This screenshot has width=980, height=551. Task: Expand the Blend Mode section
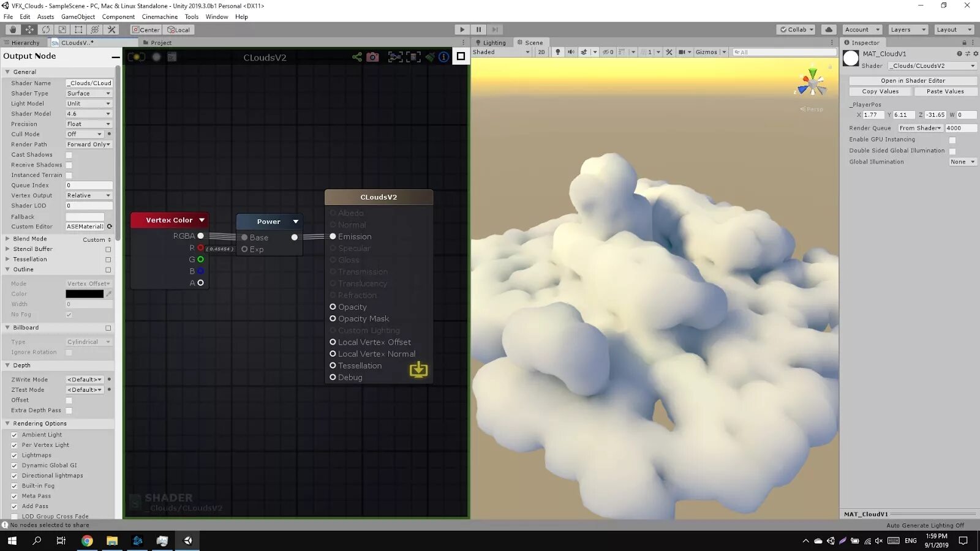(x=7, y=239)
